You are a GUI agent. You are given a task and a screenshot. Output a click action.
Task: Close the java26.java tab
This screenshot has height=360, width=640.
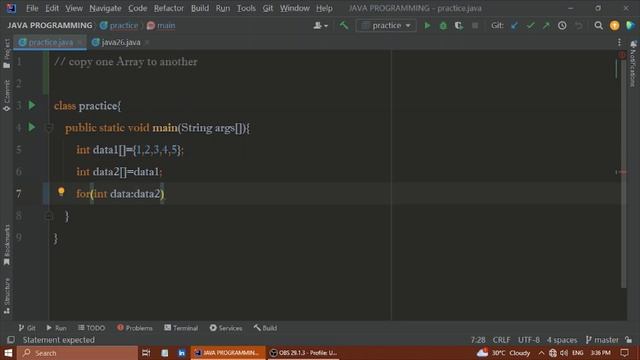(x=147, y=42)
